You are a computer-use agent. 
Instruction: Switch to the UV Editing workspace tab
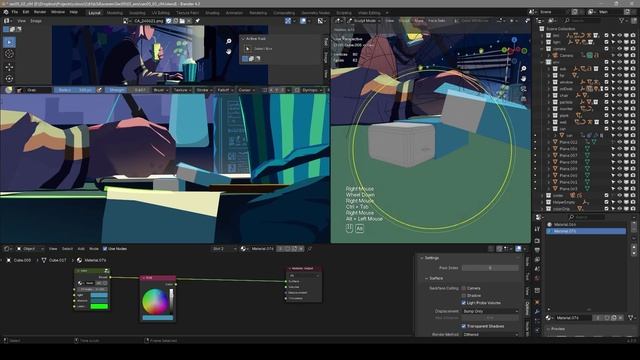coord(161,13)
